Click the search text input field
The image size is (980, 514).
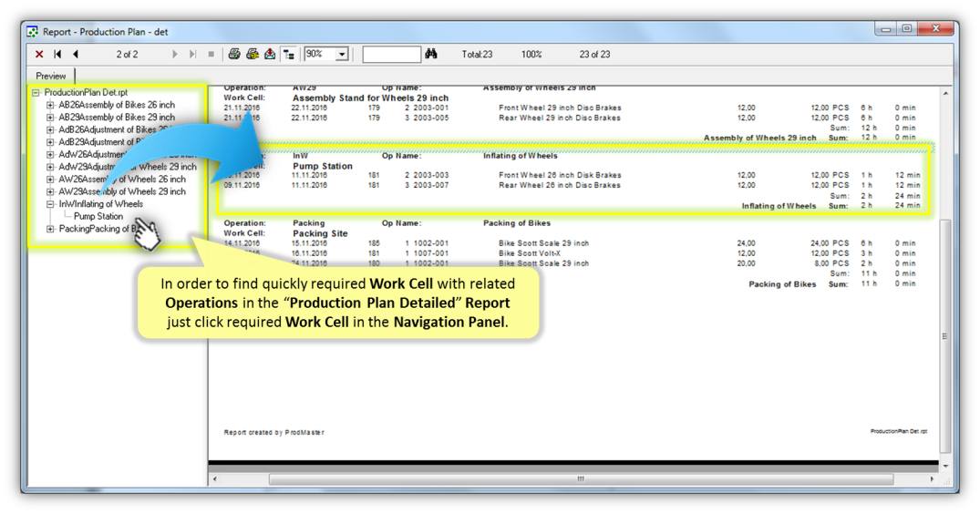(392, 55)
